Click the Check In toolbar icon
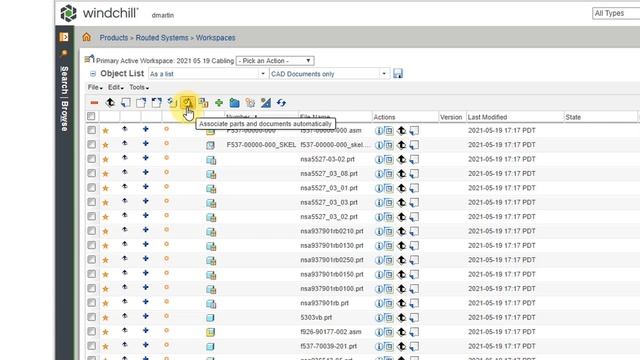Screen dimensions: 640x360 tap(126, 103)
